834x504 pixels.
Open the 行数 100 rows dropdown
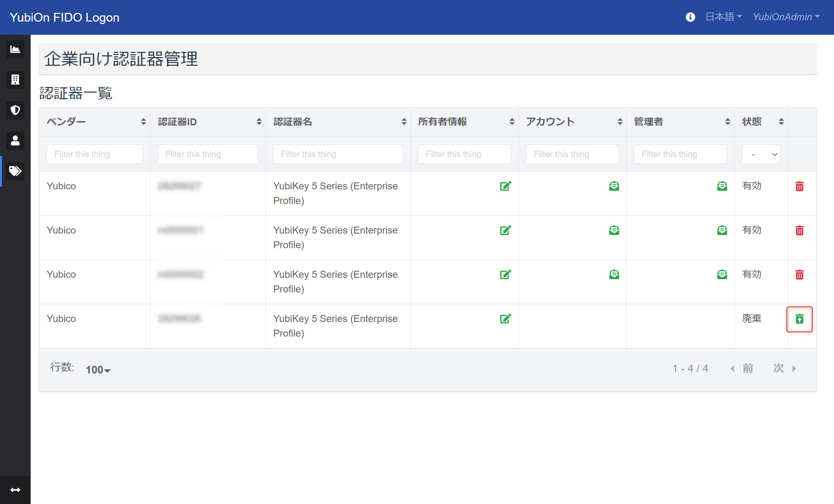tap(98, 370)
